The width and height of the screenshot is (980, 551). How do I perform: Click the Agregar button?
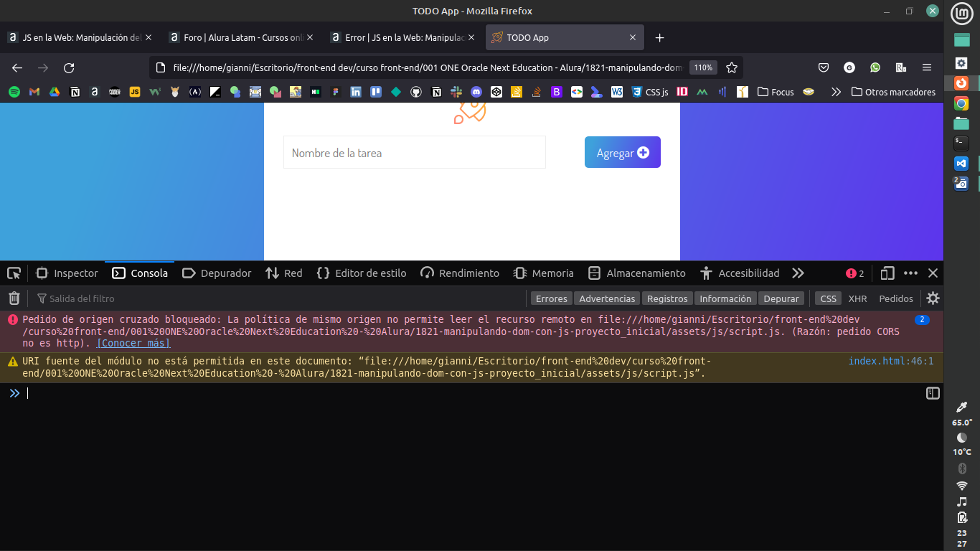click(623, 152)
